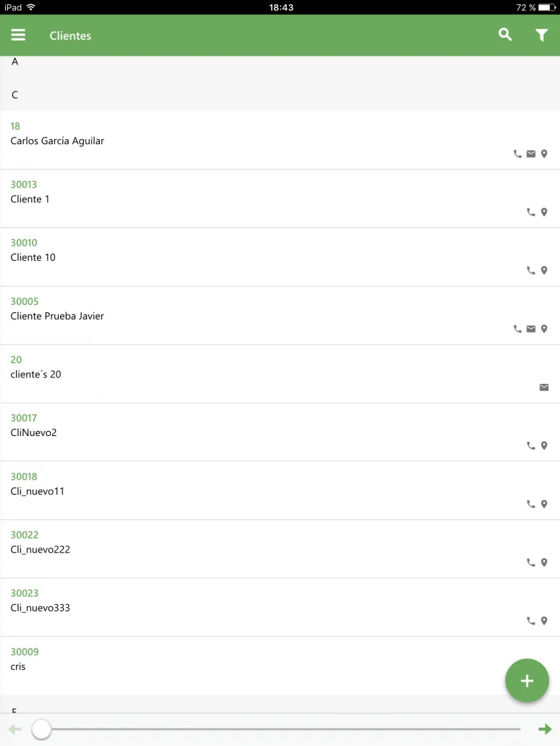Call Carlos García Aguilar via phone icon
Viewport: 560px width, 746px height.
[x=518, y=154]
